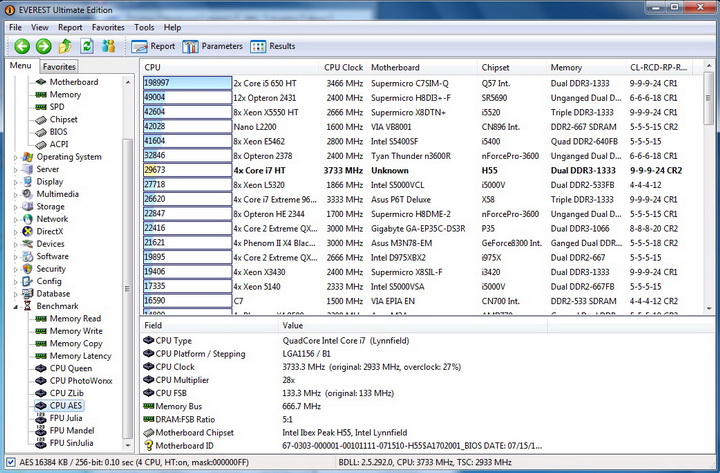Click the 198997 score bar

pos(187,83)
